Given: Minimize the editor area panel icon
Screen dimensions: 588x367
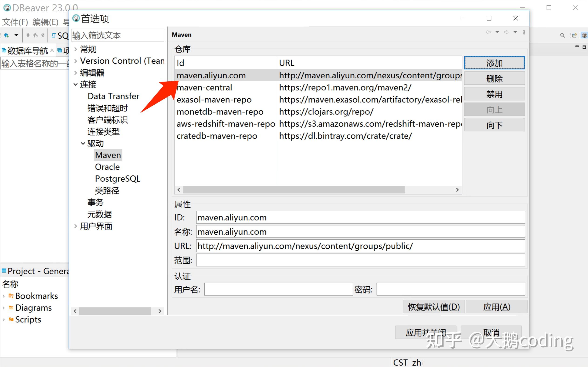Looking at the screenshot, I should coord(577,46).
